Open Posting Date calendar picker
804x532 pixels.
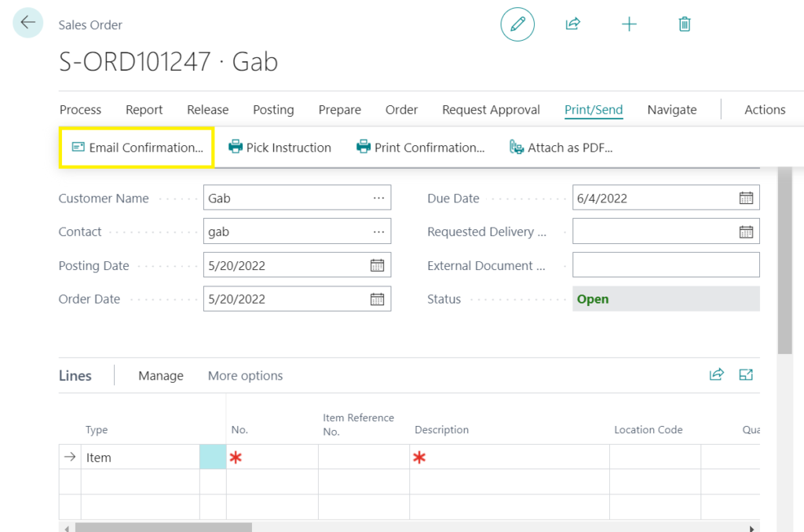(377, 265)
